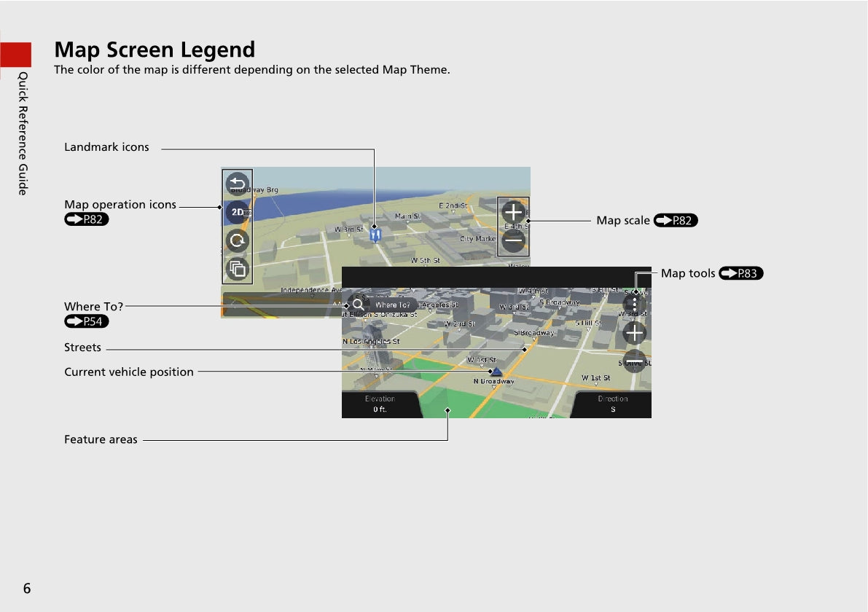The height and width of the screenshot is (612, 868).
Task: Click the plus icon below map tools
Action: [635, 333]
